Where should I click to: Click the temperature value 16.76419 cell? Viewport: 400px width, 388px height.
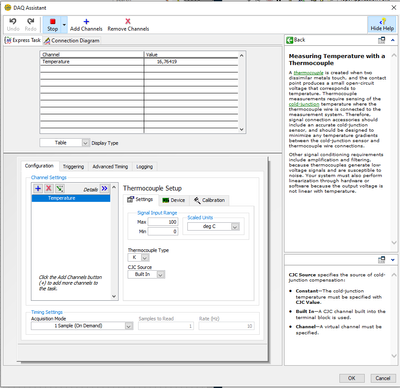pos(191,62)
